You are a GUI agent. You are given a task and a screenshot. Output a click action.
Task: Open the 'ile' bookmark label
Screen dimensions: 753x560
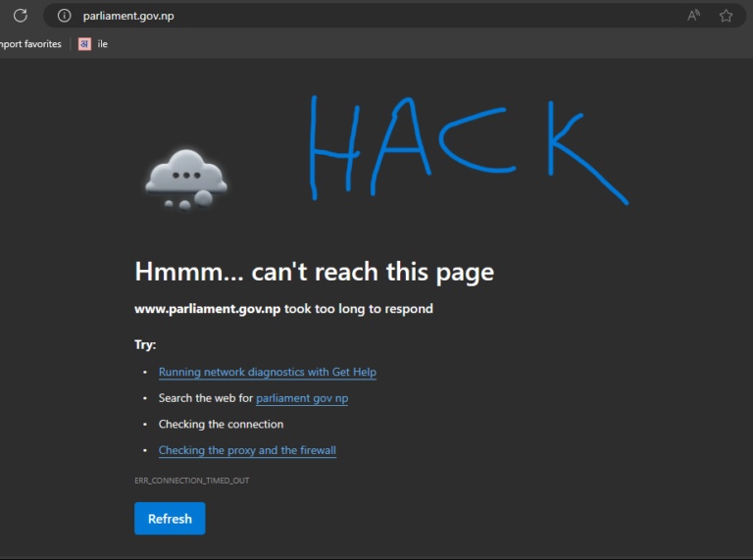102,44
